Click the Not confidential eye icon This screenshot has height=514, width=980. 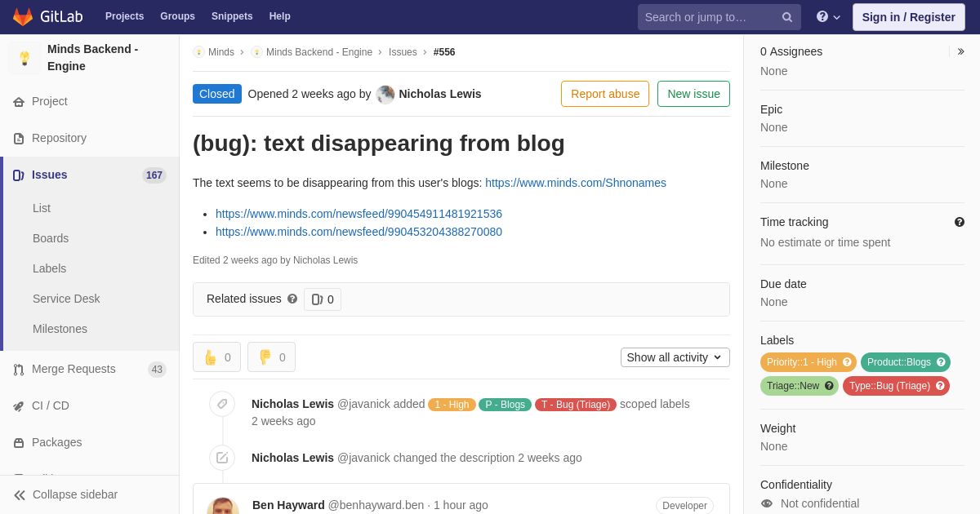(x=767, y=503)
